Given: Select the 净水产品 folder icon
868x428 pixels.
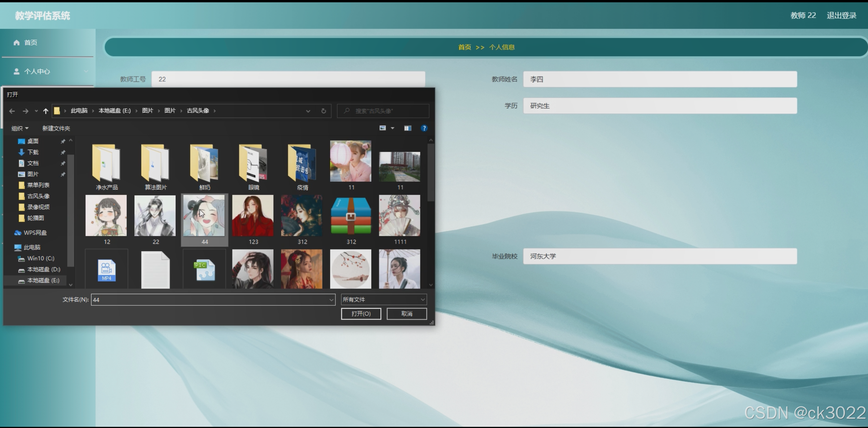Looking at the screenshot, I should tap(106, 163).
